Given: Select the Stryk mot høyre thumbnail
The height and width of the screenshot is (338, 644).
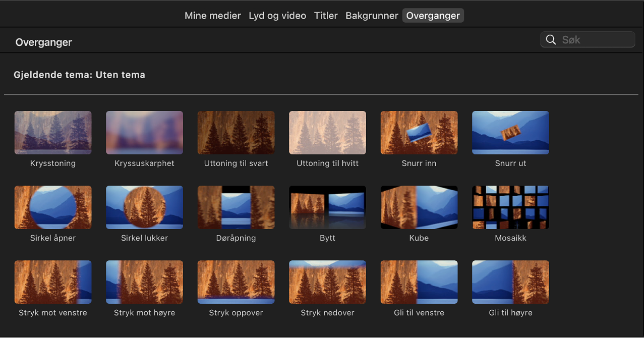Looking at the screenshot, I should (x=144, y=282).
